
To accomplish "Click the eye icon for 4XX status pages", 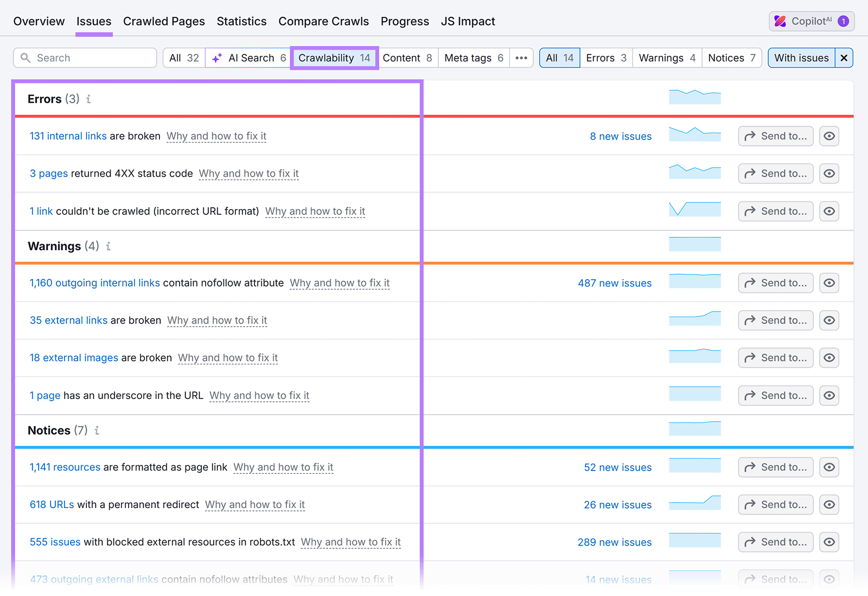I will 829,173.
